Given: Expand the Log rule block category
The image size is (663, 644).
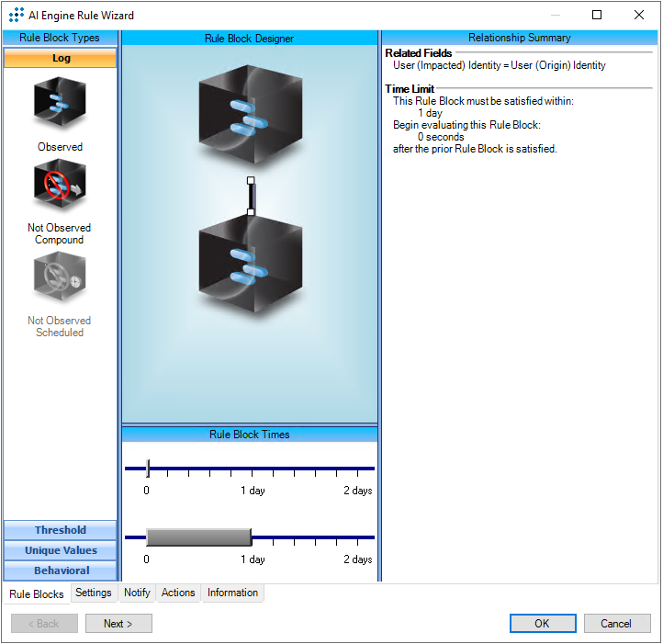Looking at the screenshot, I should (61, 58).
